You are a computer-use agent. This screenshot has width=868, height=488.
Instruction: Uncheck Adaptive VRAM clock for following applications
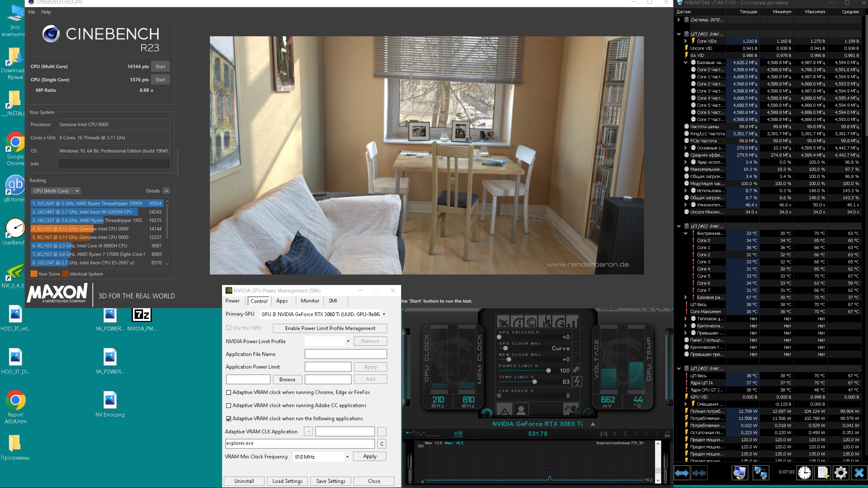[229, 419]
